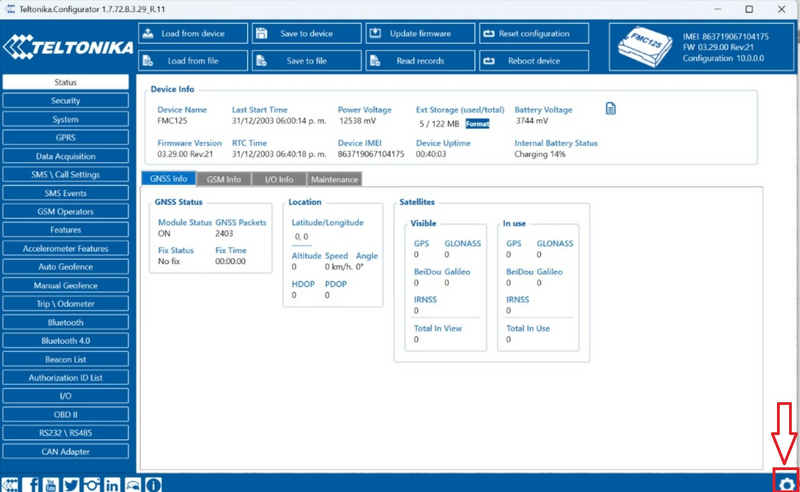Open the YouTube icon in the footer
Image resolution: width=800 pixels, height=492 pixels.
point(51,484)
